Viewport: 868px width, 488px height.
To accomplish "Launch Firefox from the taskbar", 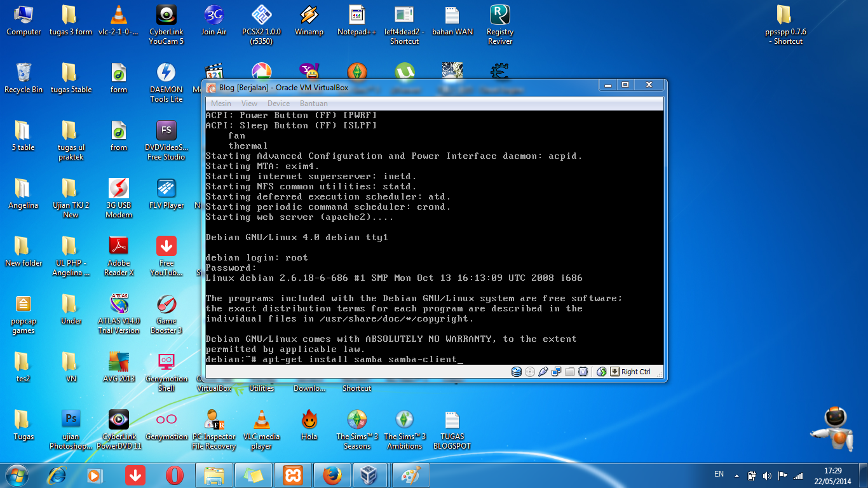I will point(332,475).
